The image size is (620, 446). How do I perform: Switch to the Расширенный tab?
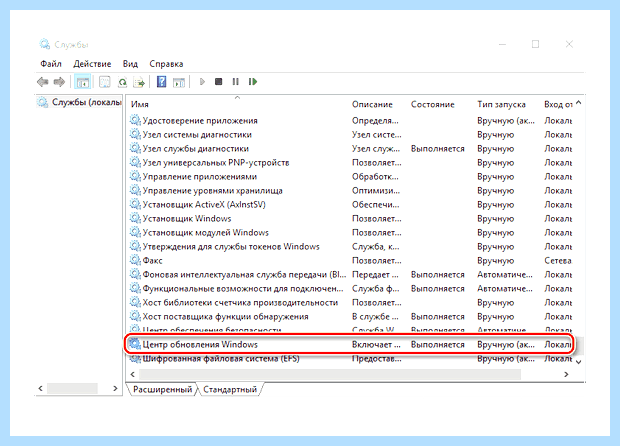point(162,389)
